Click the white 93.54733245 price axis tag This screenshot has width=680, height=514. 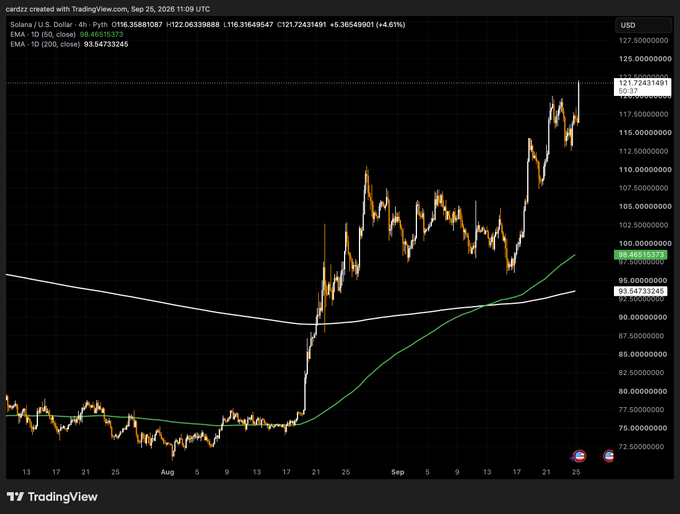pyautogui.click(x=641, y=291)
